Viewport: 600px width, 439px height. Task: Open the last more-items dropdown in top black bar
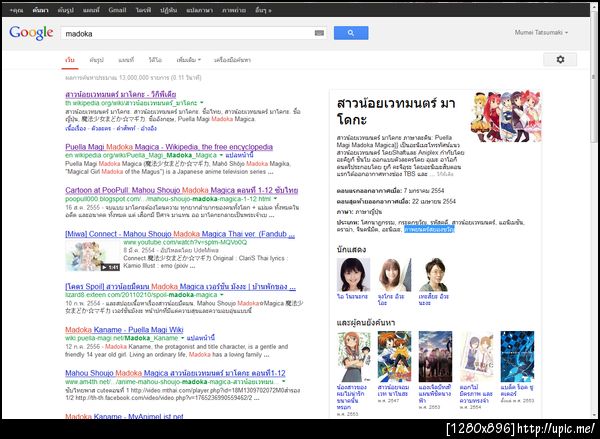point(263,10)
